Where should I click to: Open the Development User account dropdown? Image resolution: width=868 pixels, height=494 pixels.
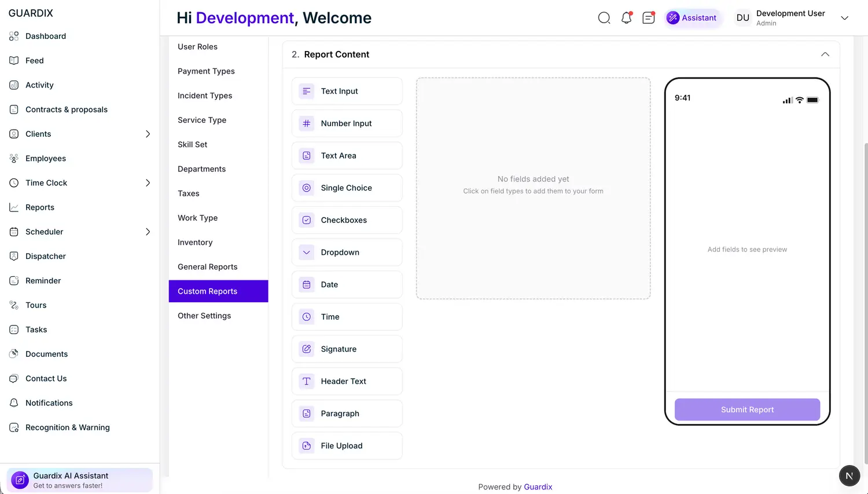[x=844, y=18]
